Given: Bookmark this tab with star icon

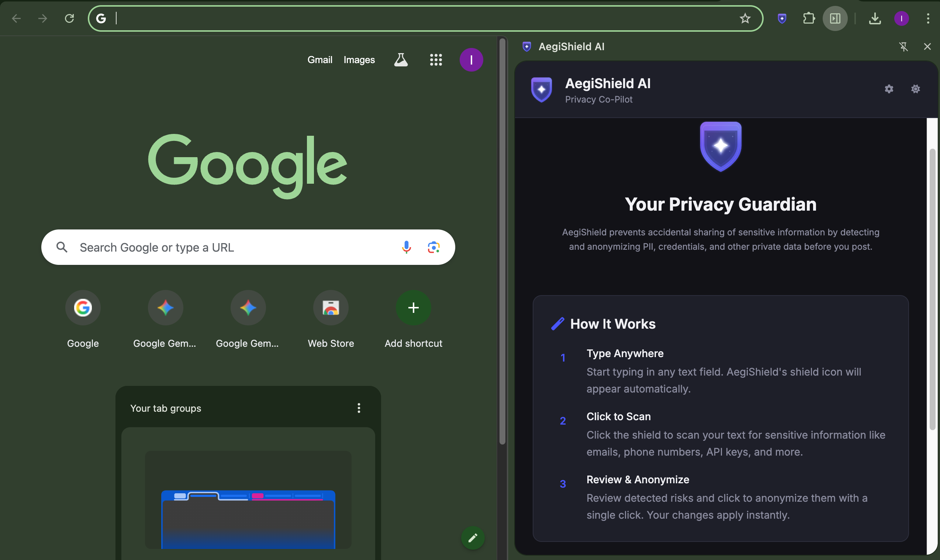Looking at the screenshot, I should click(x=744, y=18).
